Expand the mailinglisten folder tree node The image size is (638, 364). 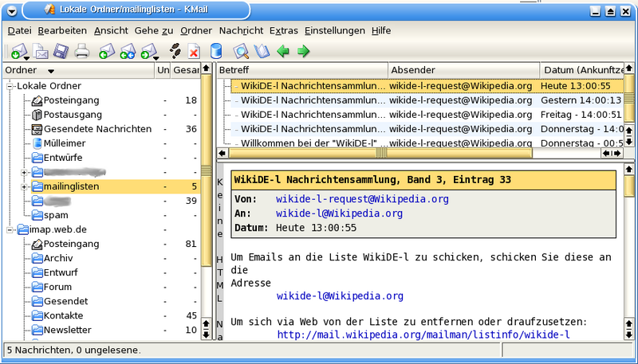tap(25, 186)
